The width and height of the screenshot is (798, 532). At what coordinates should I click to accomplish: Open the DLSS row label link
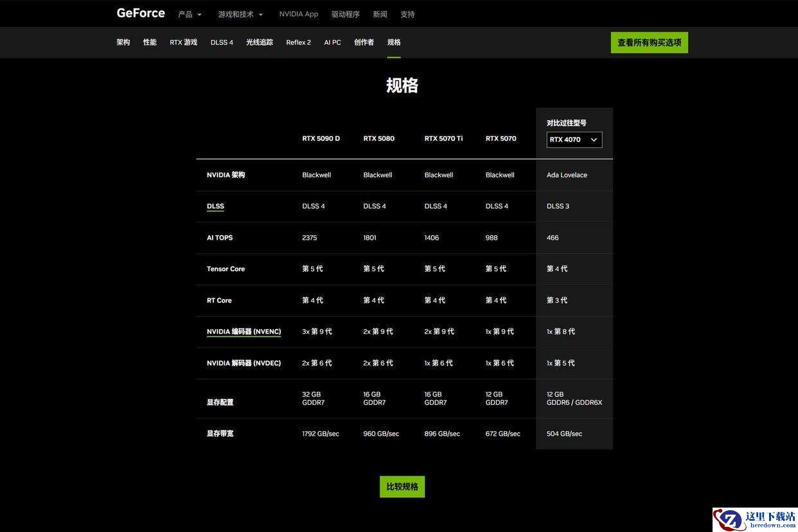pyautogui.click(x=215, y=206)
